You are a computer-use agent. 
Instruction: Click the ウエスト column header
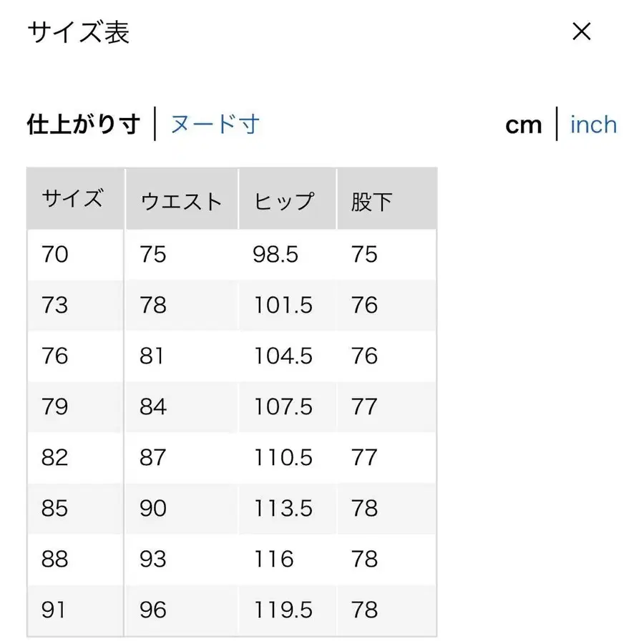(181, 201)
